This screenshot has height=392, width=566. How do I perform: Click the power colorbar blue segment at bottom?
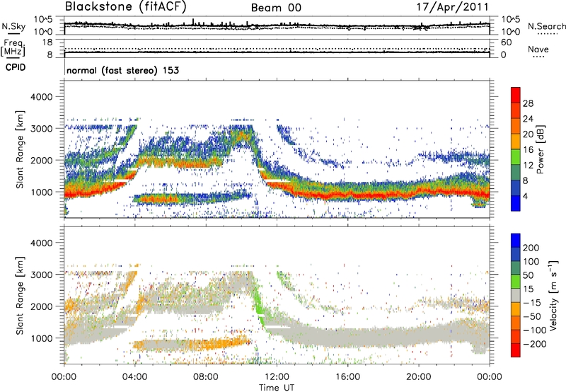point(516,203)
